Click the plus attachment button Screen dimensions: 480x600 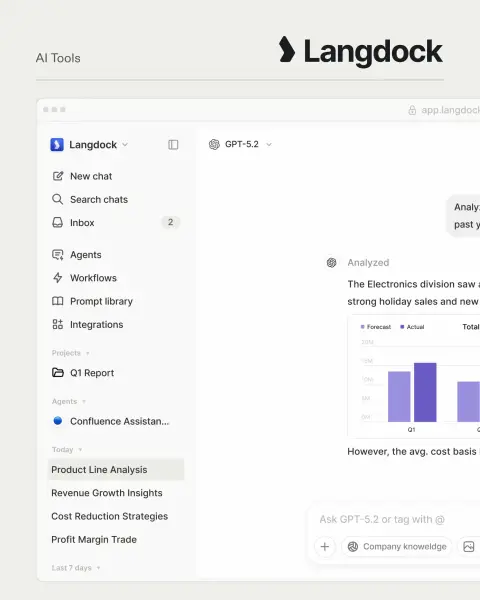pyautogui.click(x=325, y=546)
